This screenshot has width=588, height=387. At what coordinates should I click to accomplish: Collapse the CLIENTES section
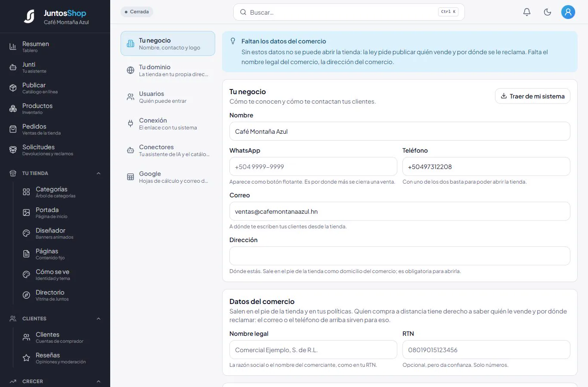[99, 319]
